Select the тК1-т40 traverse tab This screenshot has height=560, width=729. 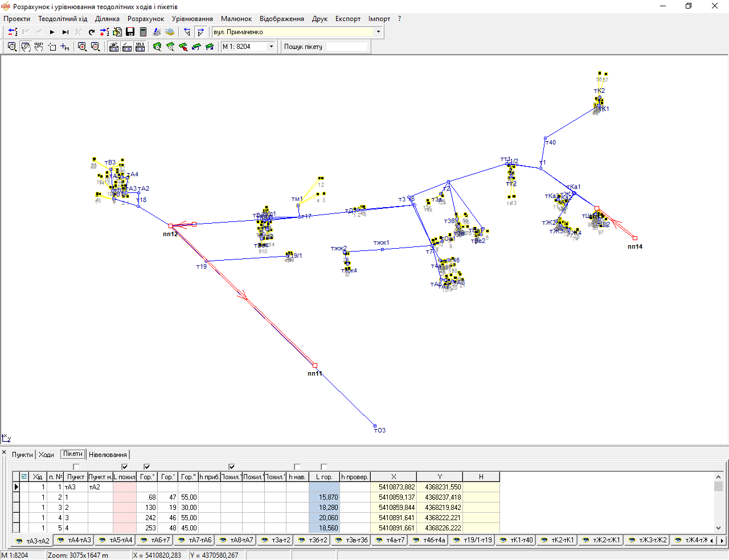click(x=516, y=540)
